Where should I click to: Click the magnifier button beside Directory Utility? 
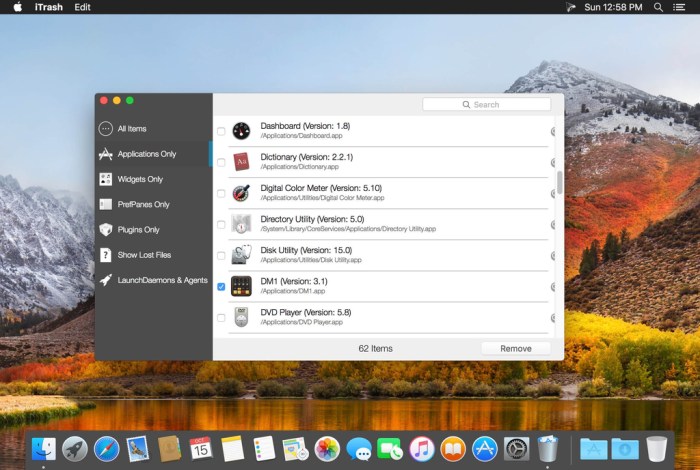(x=553, y=224)
